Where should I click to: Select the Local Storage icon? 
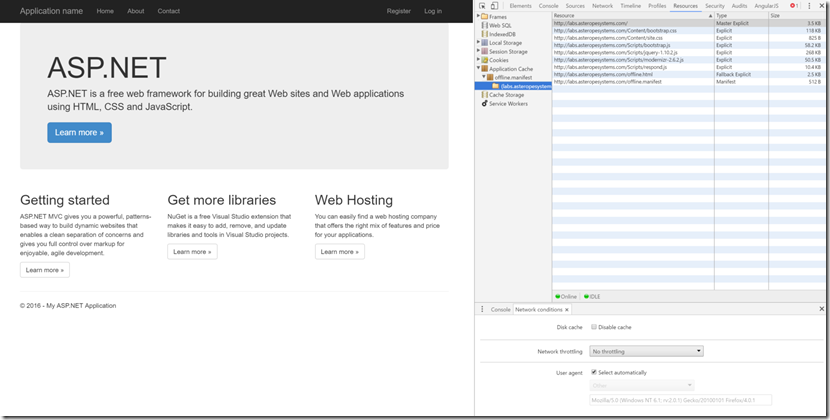click(x=484, y=42)
